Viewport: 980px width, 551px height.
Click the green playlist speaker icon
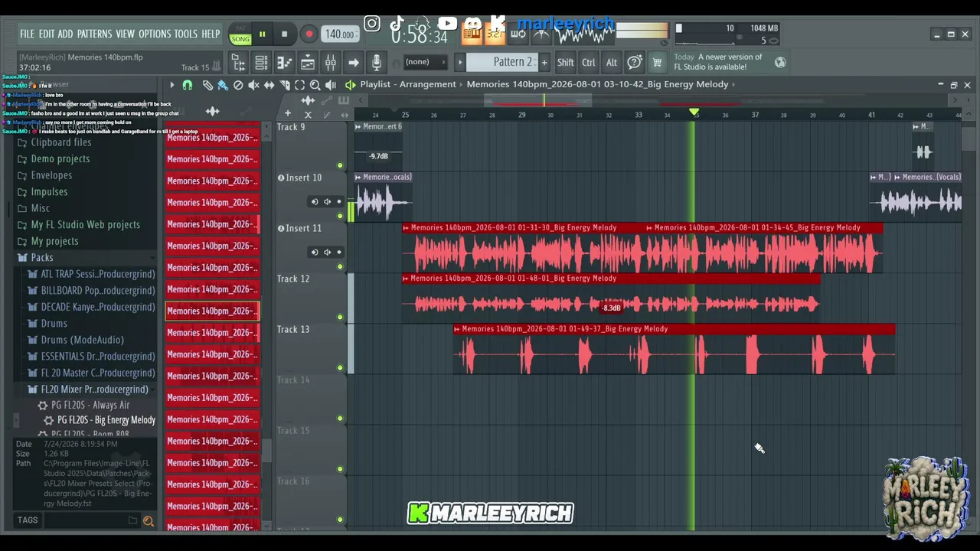351,85
